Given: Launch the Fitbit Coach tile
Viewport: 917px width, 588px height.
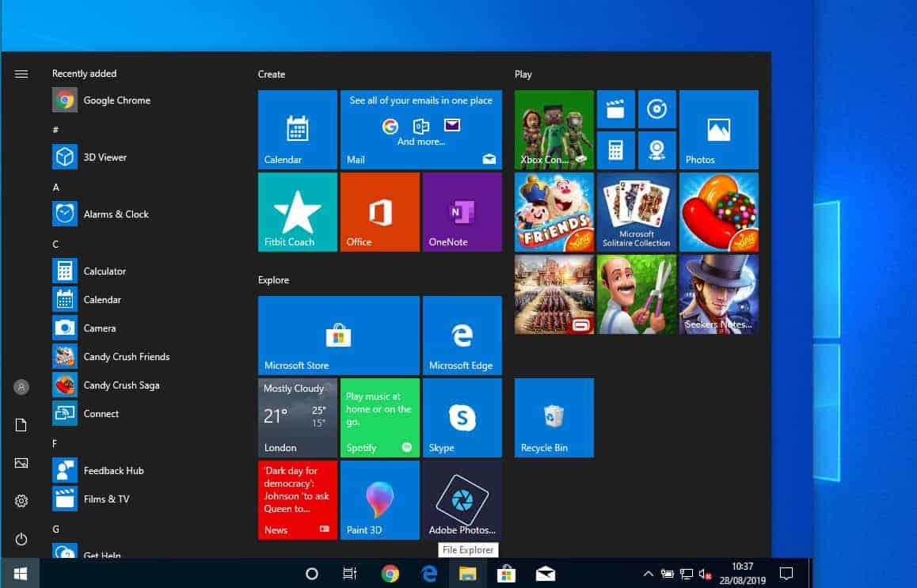Looking at the screenshot, I should click(297, 211).
